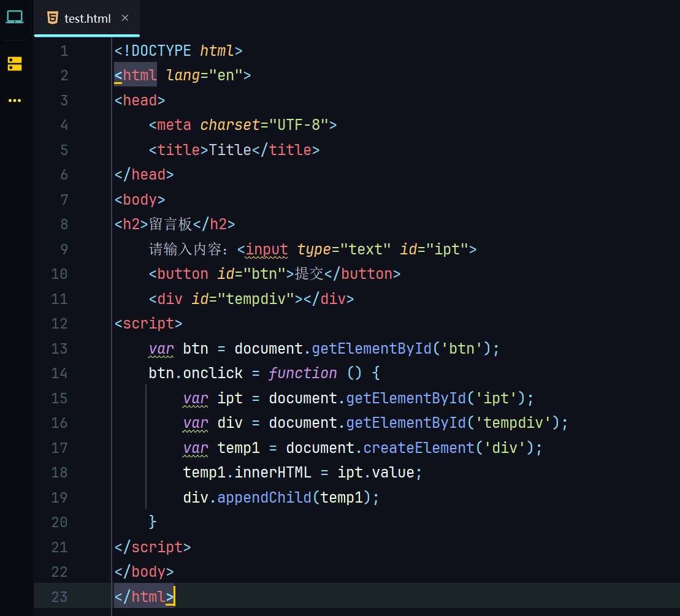Click the word function on line 14
Screen dimensions: 680x616
pos(303,373)
